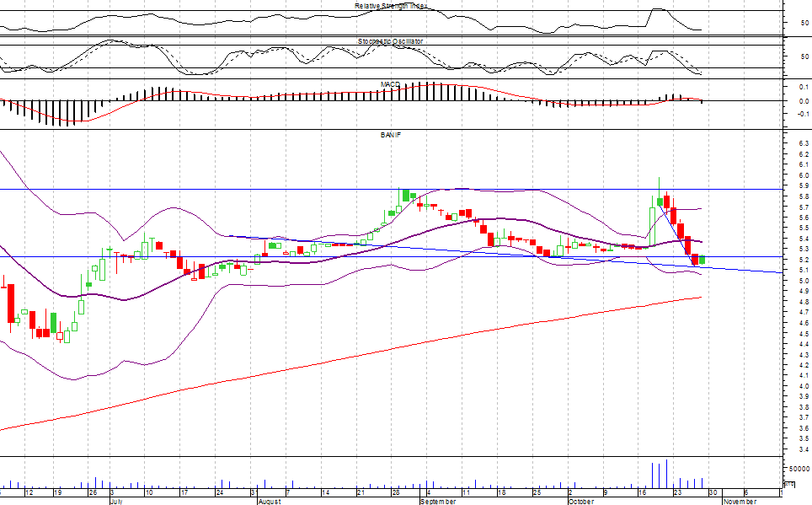
Task: Click date label 30 on time axis
Action: (713, 492)
